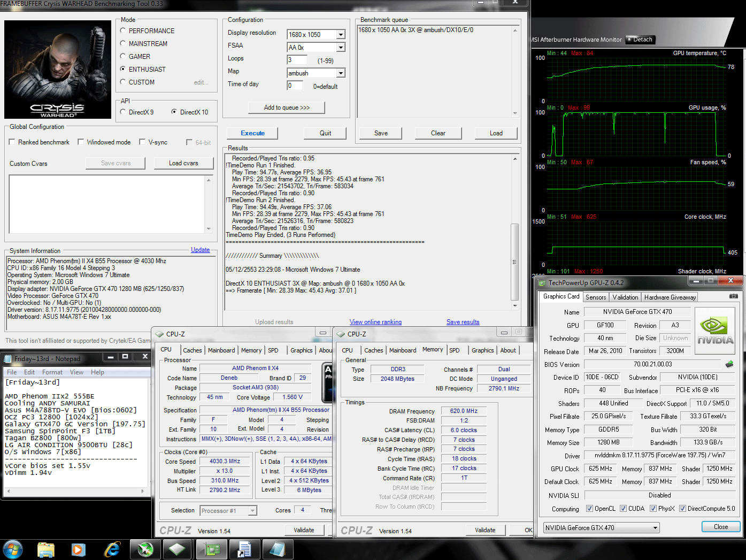Click the GPU-Z screenshot camera icon

click(733, 296)
